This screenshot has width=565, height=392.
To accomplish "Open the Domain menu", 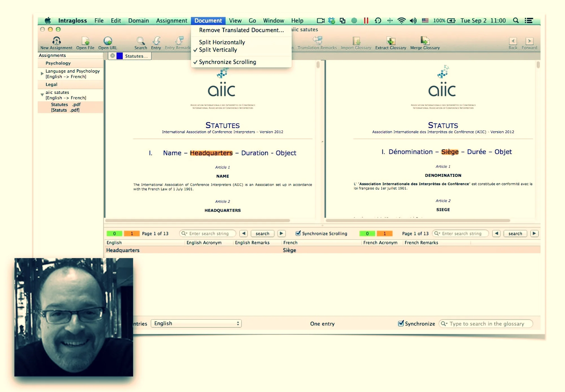I will [x=138, y=21].
